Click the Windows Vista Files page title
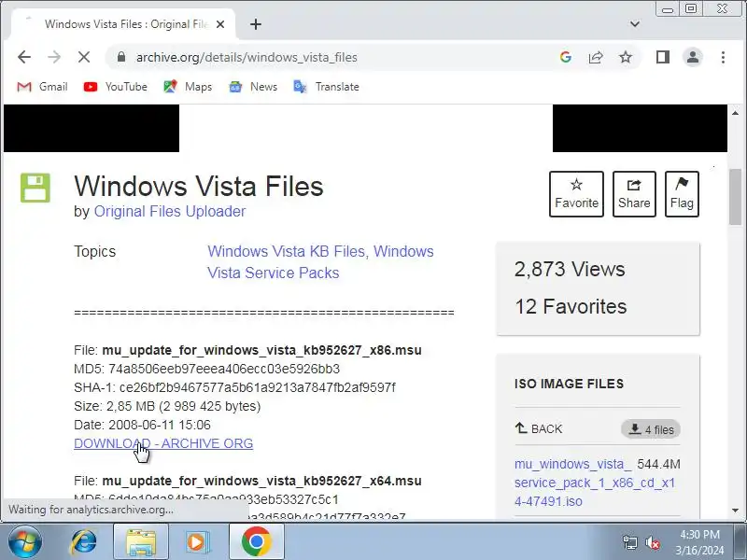Screen dimensions: 747x560 coord(199,186)
